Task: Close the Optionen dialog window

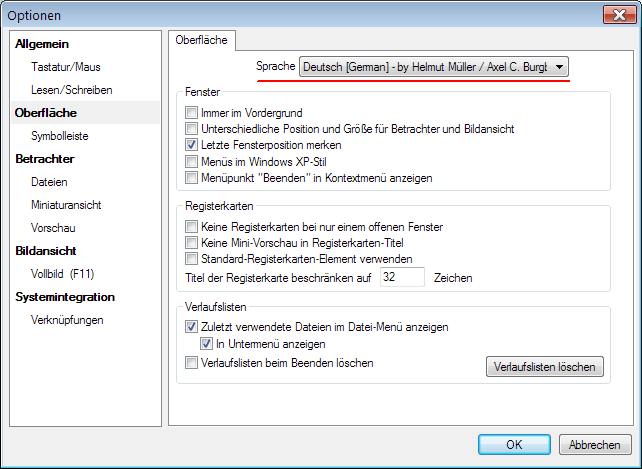Action: tap(615, 15)
